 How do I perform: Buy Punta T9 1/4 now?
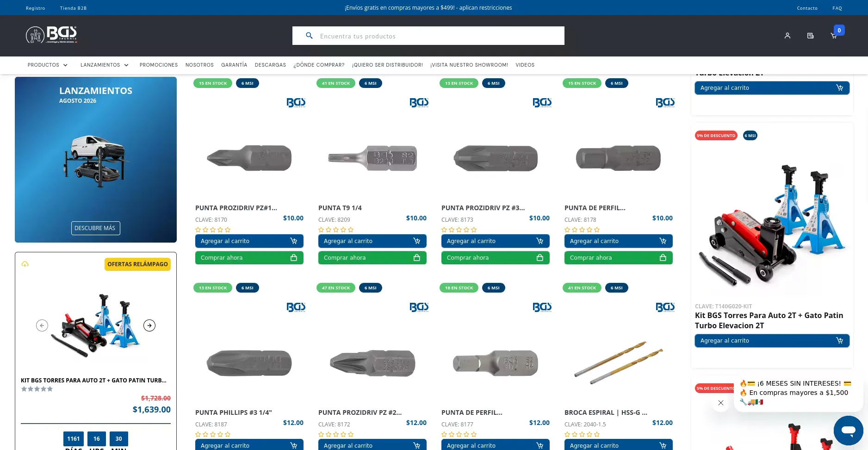(x=372, y=258)
